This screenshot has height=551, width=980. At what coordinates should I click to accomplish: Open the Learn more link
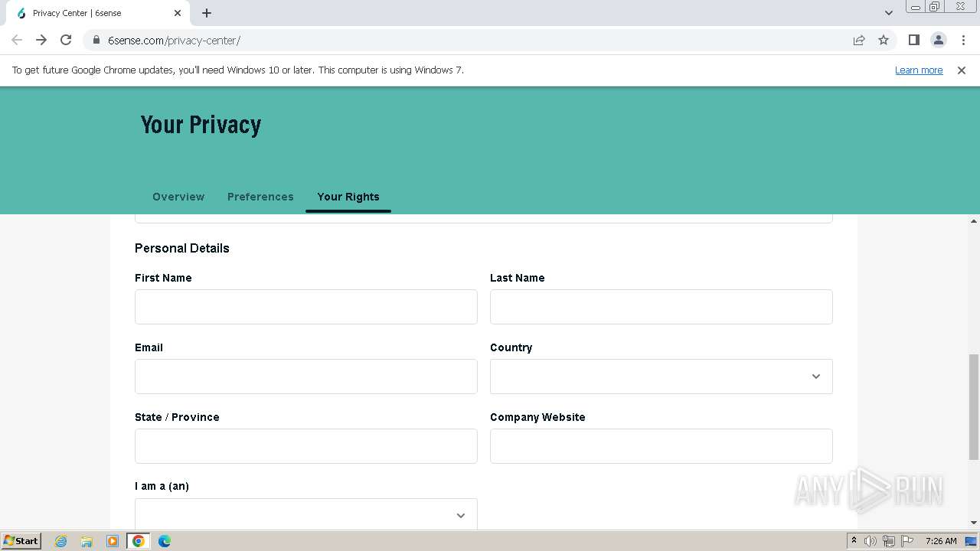919,70
